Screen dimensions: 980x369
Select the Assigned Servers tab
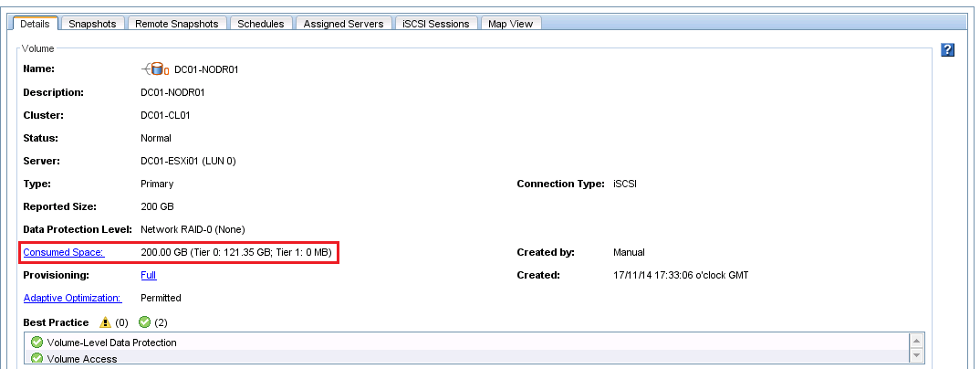pos(344,24)
